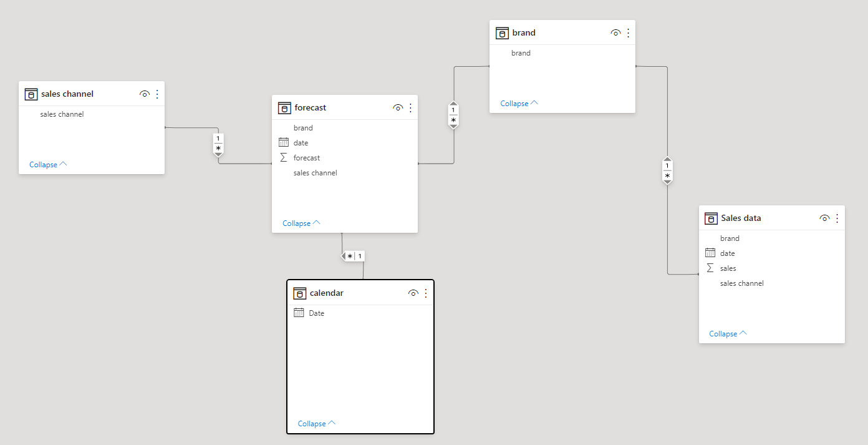
Task: Collapse the forecast table card
Action: click(301, 223)
